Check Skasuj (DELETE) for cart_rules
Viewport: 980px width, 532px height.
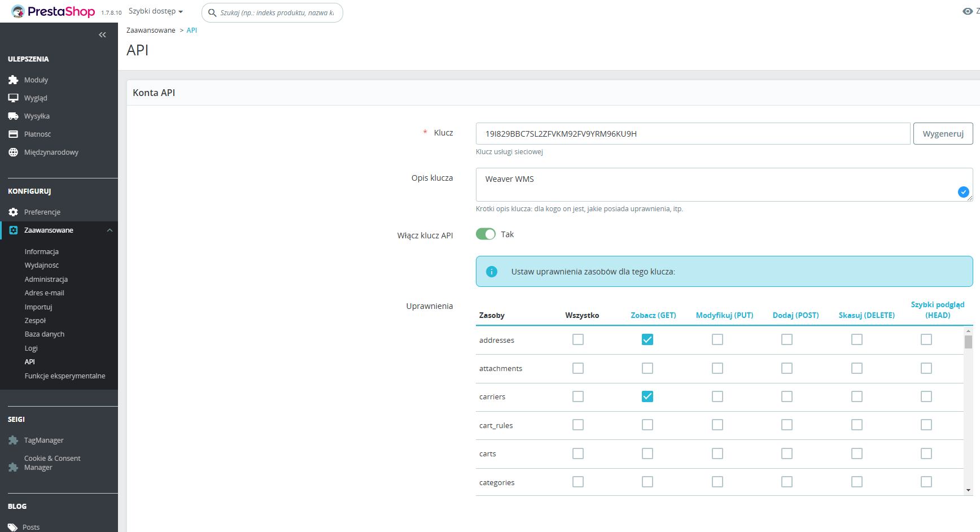click(857, 425)
